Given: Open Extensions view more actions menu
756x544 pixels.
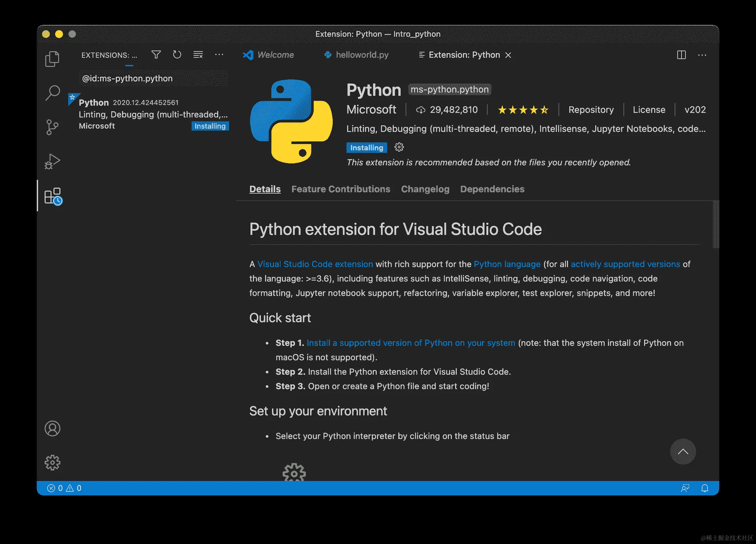Looking at the screenshot, I should (219, 55).
